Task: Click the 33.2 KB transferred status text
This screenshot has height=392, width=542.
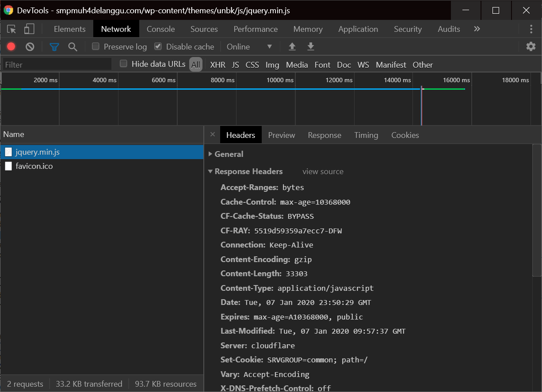Action: click(x=89, y=384)
